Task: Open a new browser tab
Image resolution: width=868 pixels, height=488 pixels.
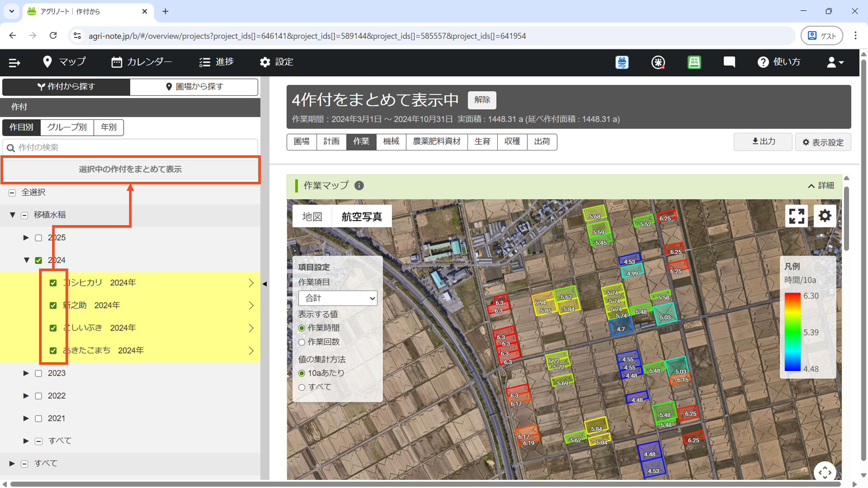Action: (165, 11)
